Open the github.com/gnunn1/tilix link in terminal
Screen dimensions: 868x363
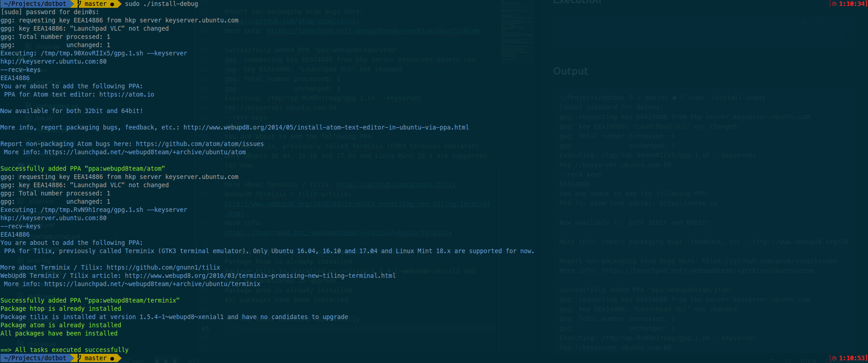click(163, 267)
